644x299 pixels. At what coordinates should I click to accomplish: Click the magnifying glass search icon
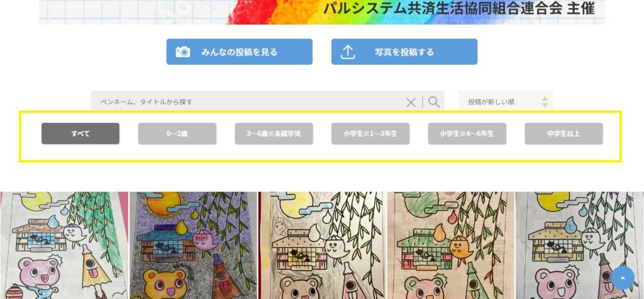434,102
